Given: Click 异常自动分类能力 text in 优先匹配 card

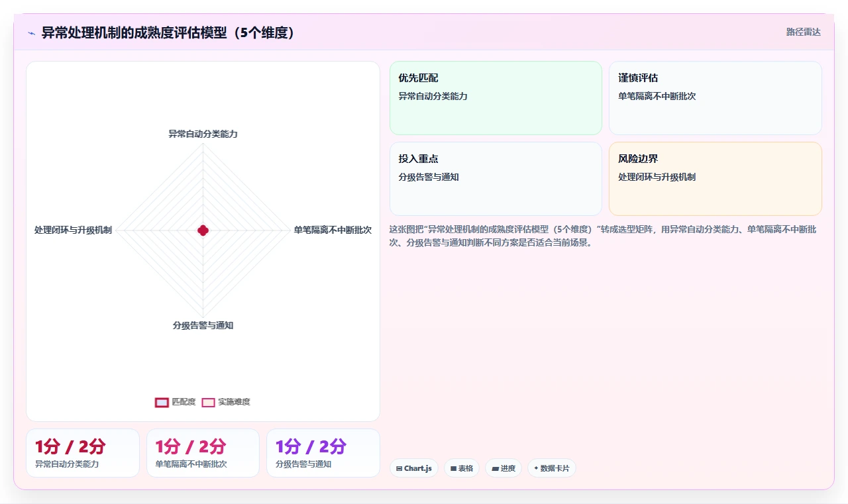Looking at the screenshot, I should click(433, 96).
